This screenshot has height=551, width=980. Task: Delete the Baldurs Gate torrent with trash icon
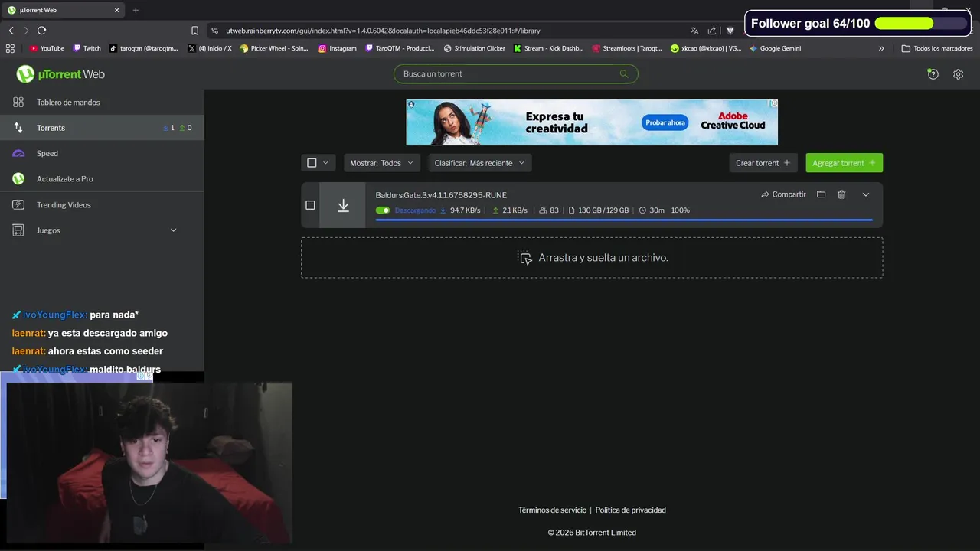click(x=841, y=194)
